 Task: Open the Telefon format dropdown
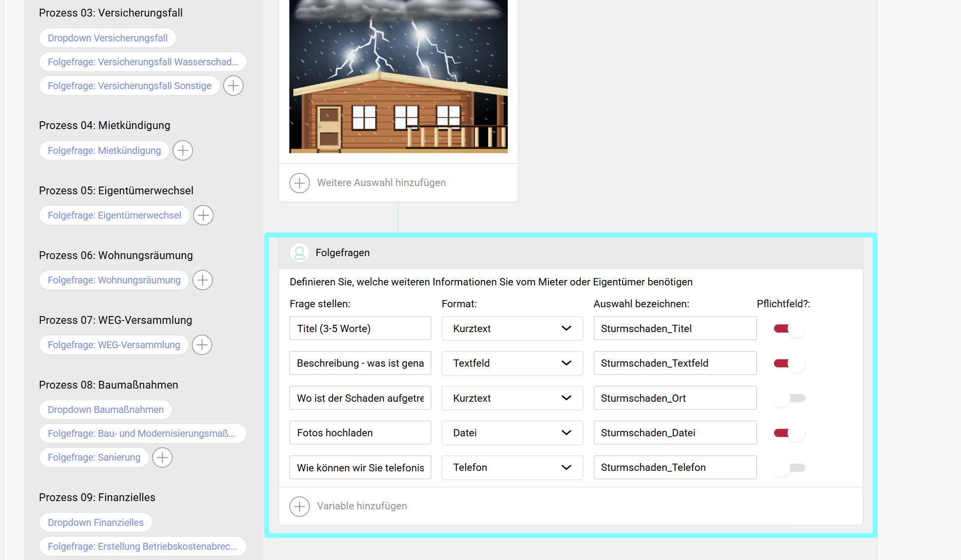coord(512,467)
